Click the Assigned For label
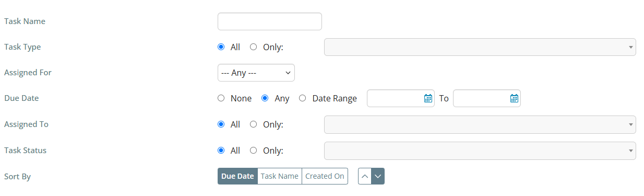Image resolution: width=644 pixels, height=196 pixels. point(28,73)
